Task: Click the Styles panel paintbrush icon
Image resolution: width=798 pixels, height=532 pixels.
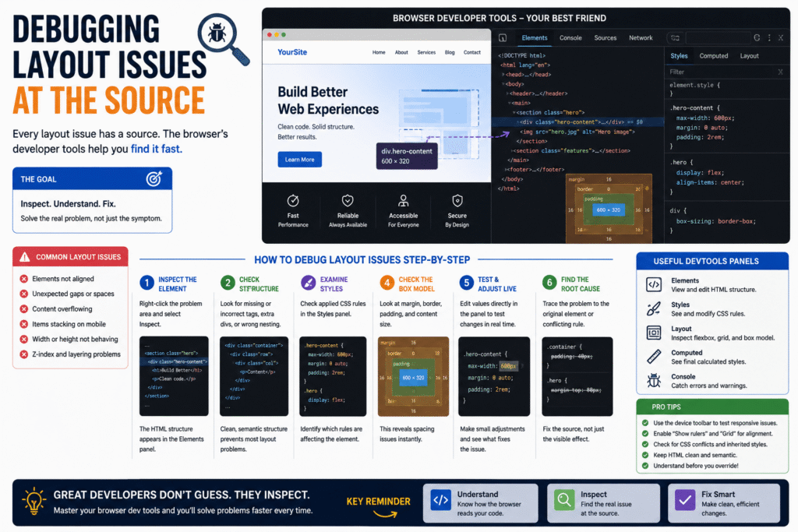Action: tap(654, 308)
